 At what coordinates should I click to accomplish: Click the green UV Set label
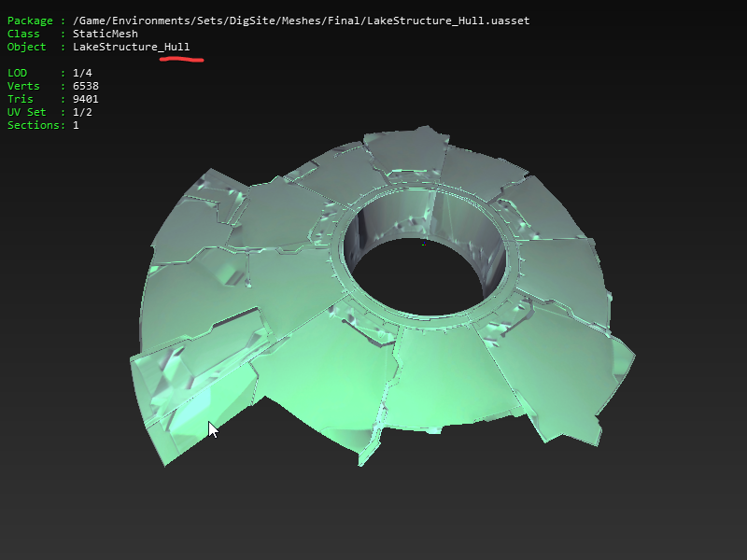tap(27, 112)
